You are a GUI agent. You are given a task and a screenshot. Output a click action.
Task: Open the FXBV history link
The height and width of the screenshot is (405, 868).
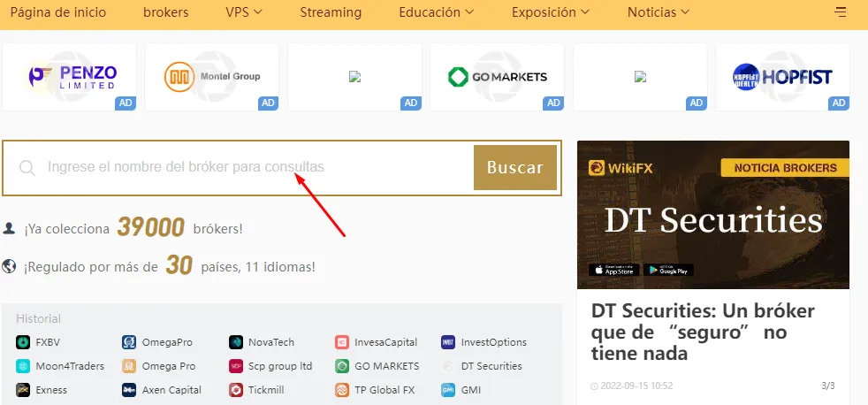48,342
